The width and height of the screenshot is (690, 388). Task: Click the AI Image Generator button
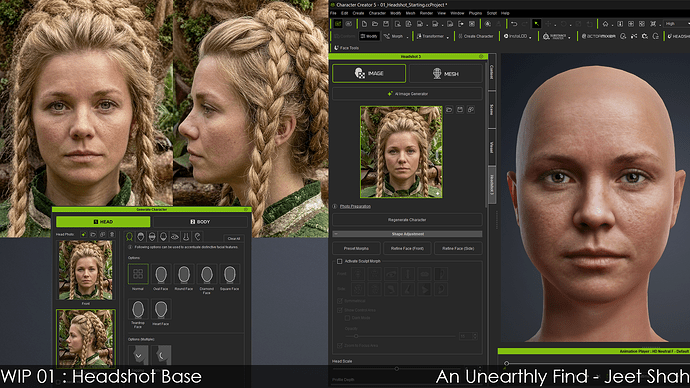click(x=407, y=94)
